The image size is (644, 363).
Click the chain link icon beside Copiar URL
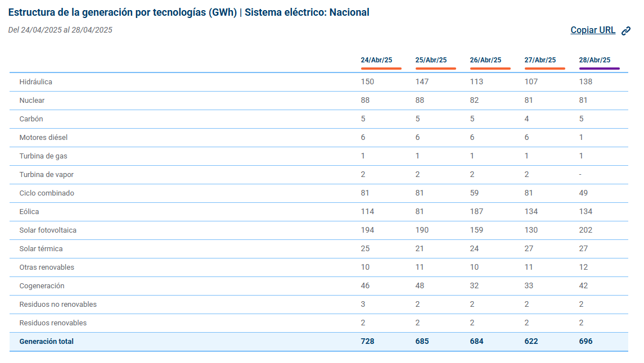click(x=626, y=31)
